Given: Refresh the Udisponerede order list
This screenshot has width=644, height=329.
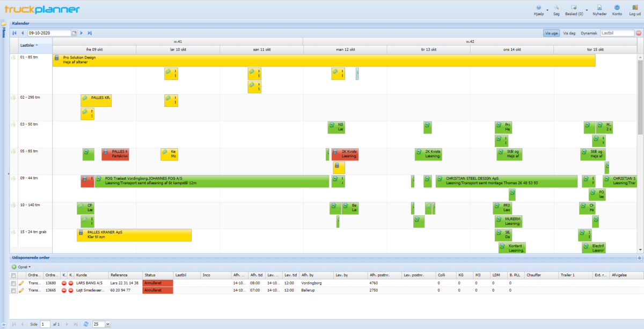Looking at the screenshot, I should [85, 324].
